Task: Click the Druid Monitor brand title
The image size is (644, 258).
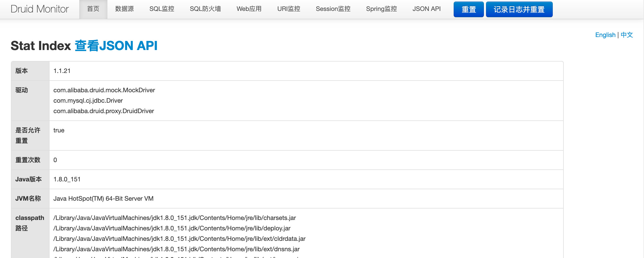Action: click(x=40, y=9)
